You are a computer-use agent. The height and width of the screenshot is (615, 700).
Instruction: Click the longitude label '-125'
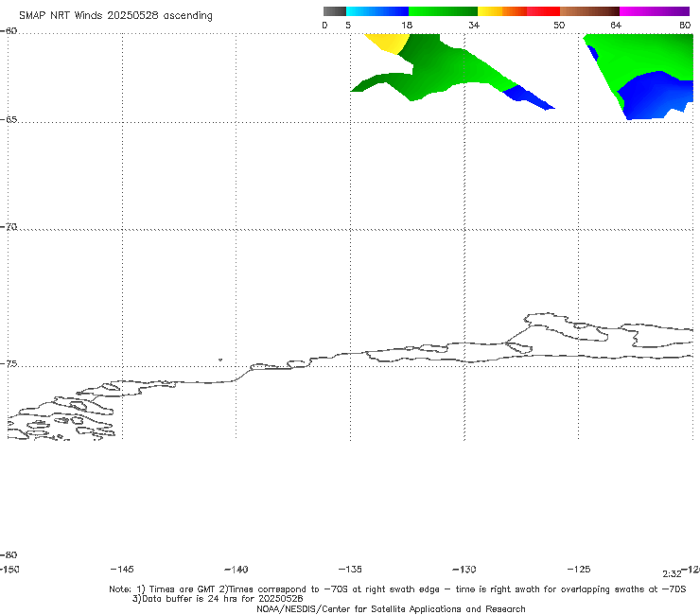579,570
